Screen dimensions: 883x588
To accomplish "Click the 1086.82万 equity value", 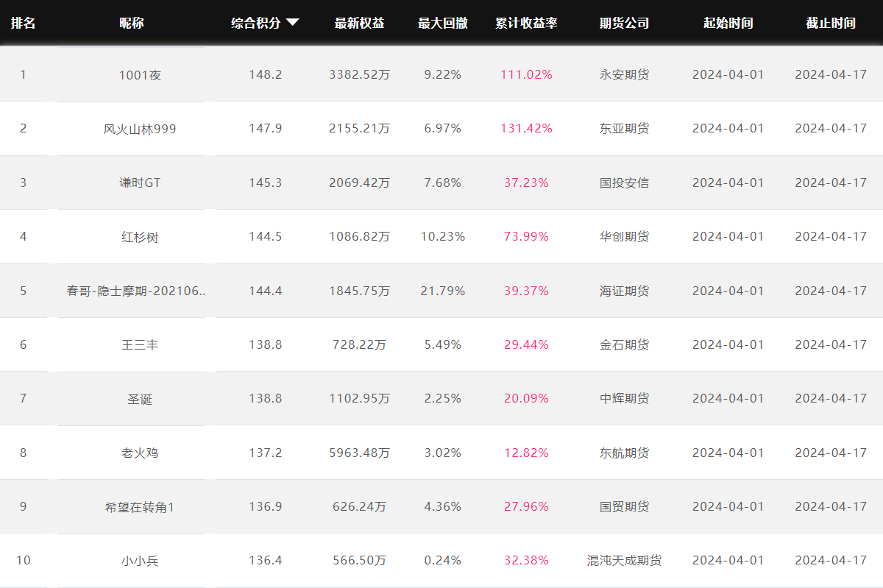I will point(359,236).
